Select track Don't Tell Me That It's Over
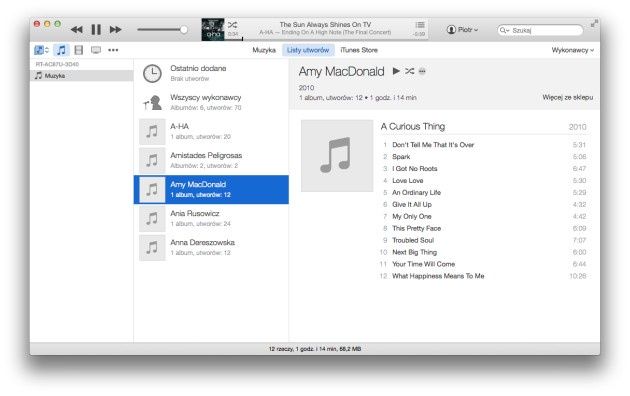 click(484, 145)
